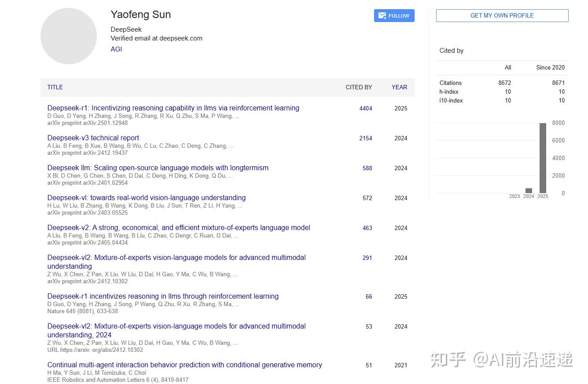Open the h-index value link
The width and height of the screenshot is (588, 384).
pyautogui.click(x=507, y=91)
